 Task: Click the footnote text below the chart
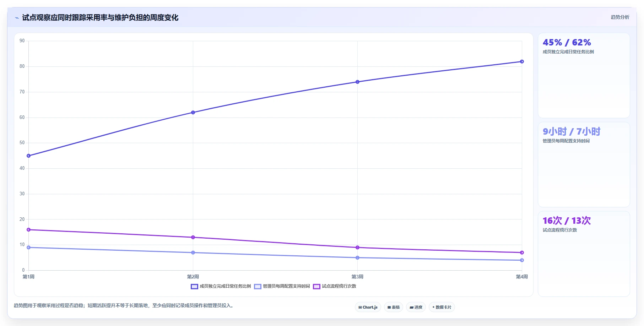tap(124, 306)
